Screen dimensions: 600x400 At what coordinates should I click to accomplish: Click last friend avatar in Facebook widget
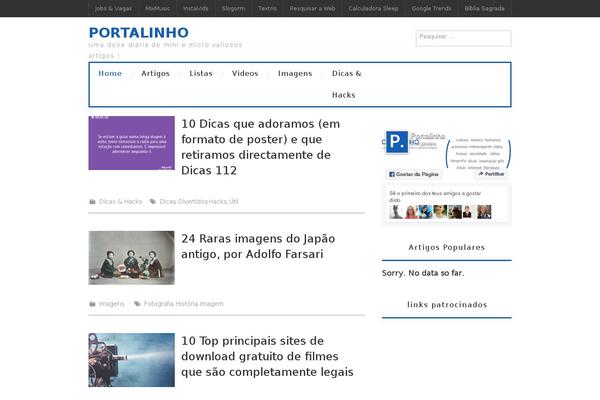click(484, 212)
